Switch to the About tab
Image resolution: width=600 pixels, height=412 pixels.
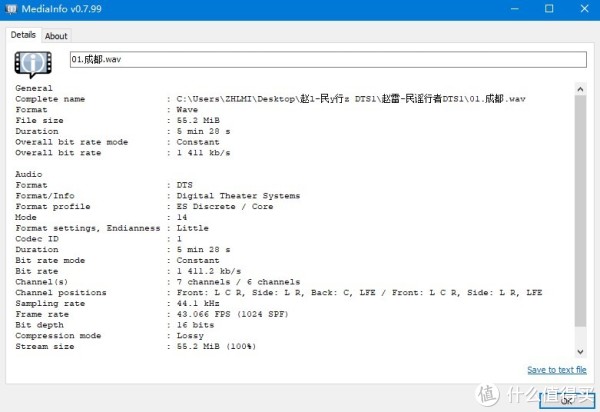click(x=56, y=36)
